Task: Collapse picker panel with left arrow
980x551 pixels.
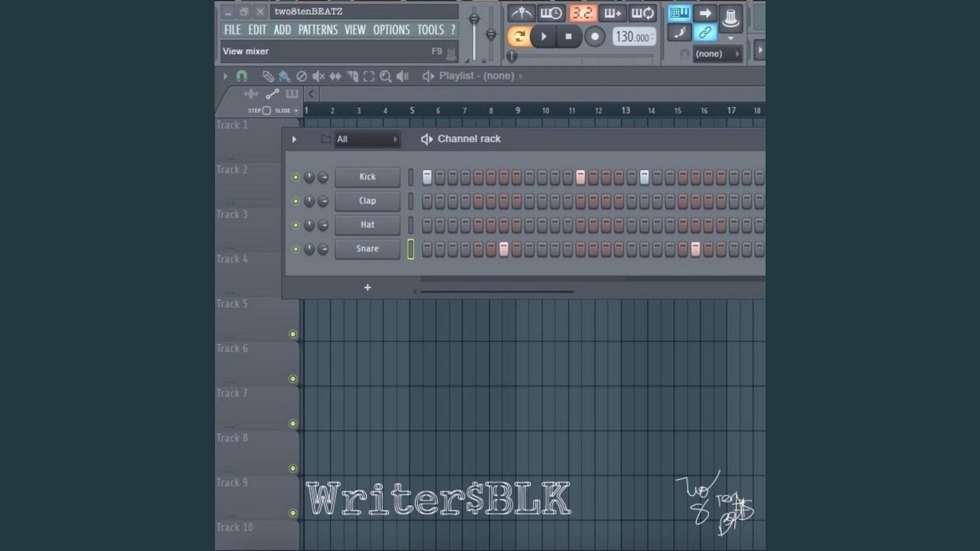Action: coord(311,94)
